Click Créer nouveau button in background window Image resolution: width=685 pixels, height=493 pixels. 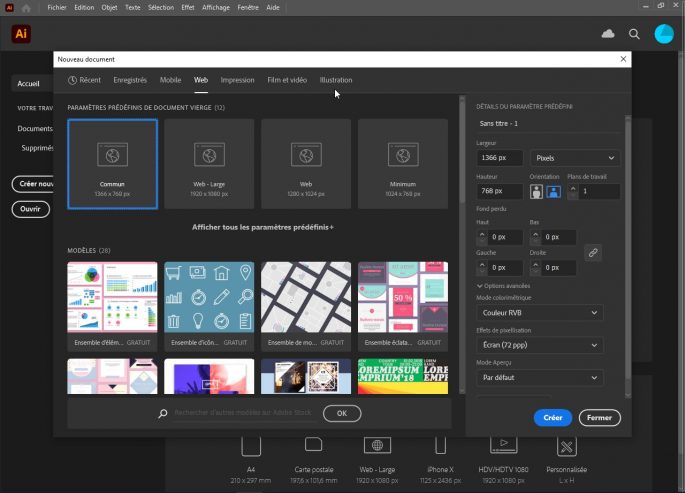click(33, 184)
